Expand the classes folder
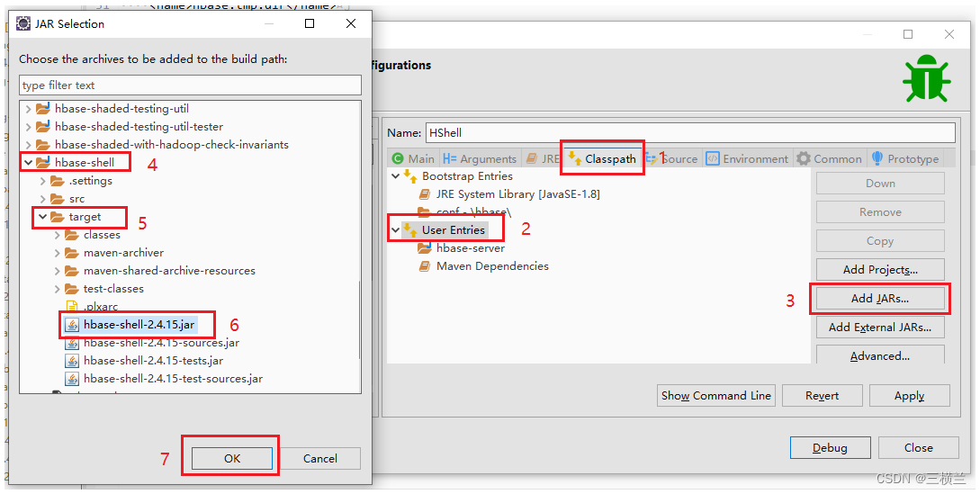The height and width of the screenshot is (494, 980). 57,235
